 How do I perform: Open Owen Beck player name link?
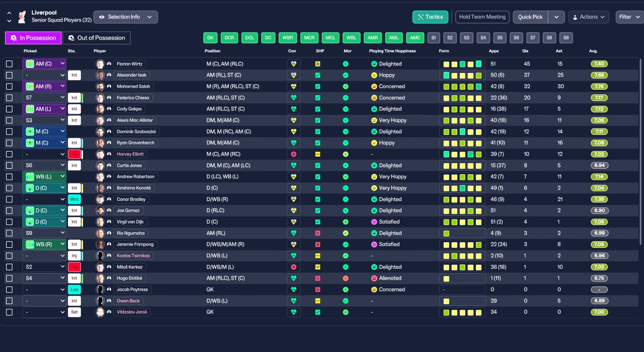(128, 301)
